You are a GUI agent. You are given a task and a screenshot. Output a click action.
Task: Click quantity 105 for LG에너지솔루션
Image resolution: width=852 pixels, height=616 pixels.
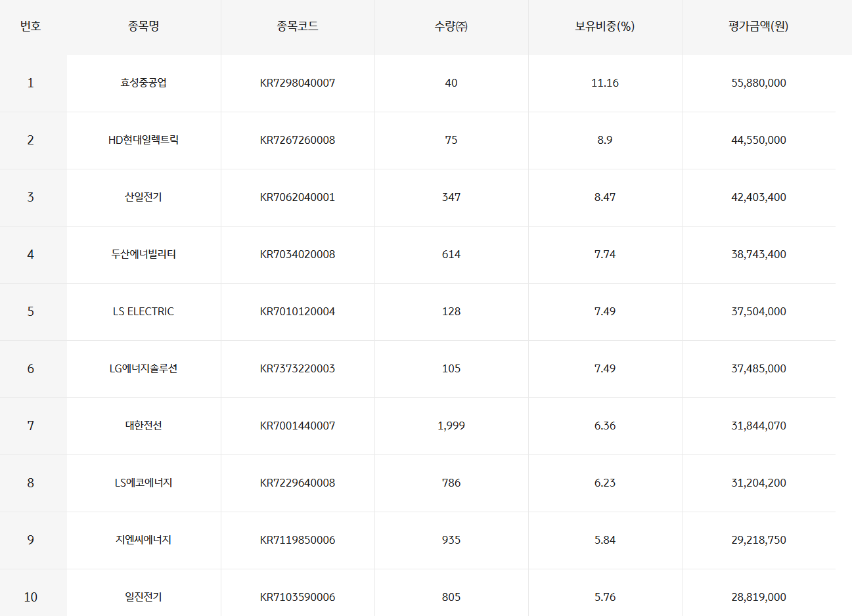point(451,368)
